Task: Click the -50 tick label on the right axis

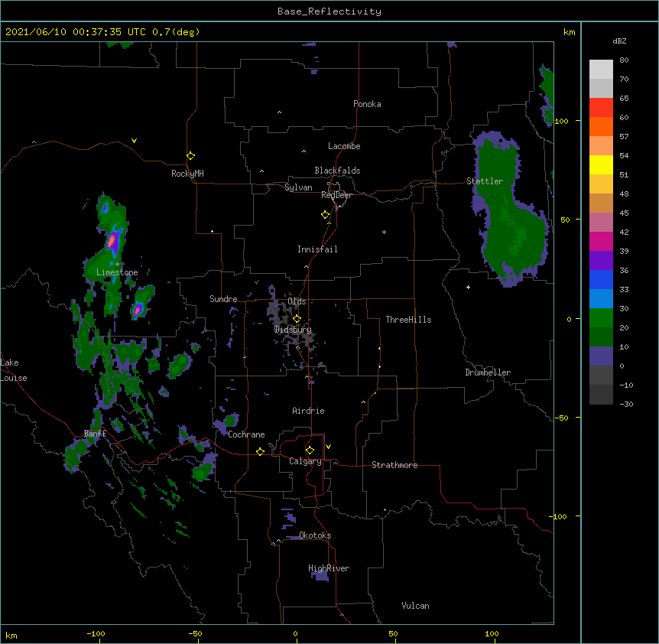Action: pyautogui.click(x=561, y=418)
